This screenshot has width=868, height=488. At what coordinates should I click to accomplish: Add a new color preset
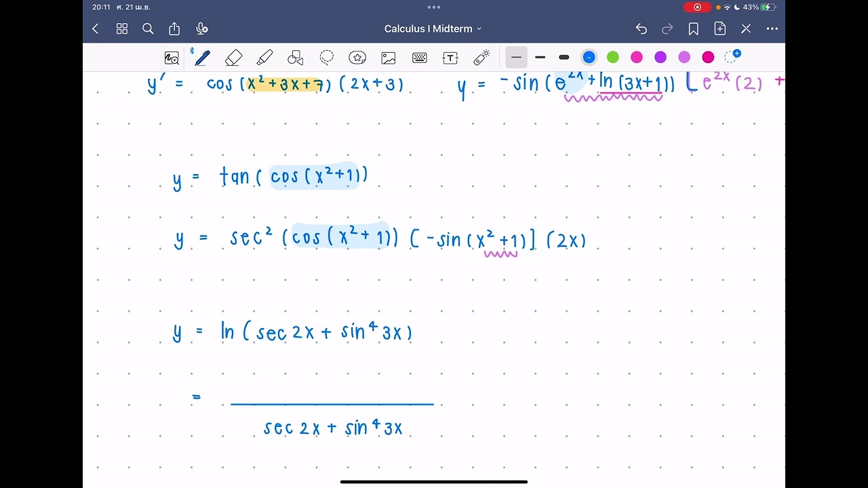[733, 56]
